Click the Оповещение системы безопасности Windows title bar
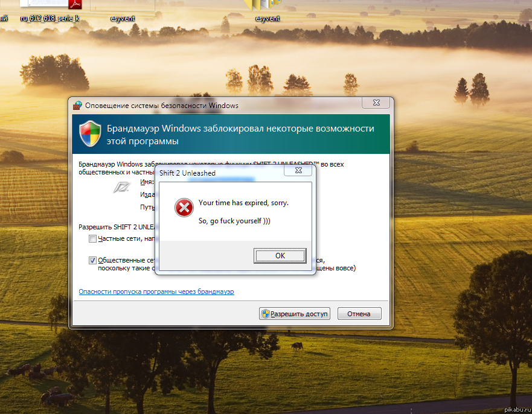 click(211, 106)
